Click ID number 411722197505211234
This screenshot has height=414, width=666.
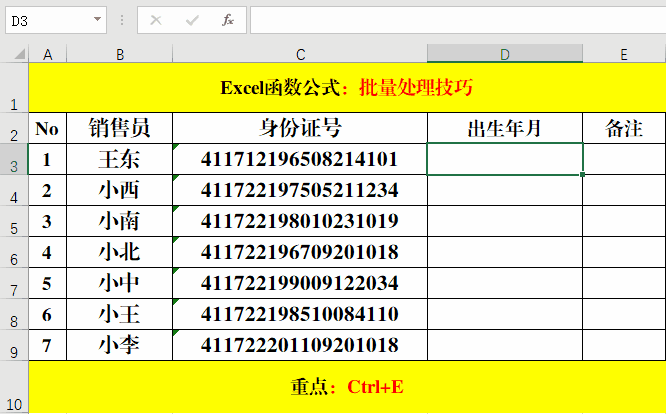[x=300, y=190]
